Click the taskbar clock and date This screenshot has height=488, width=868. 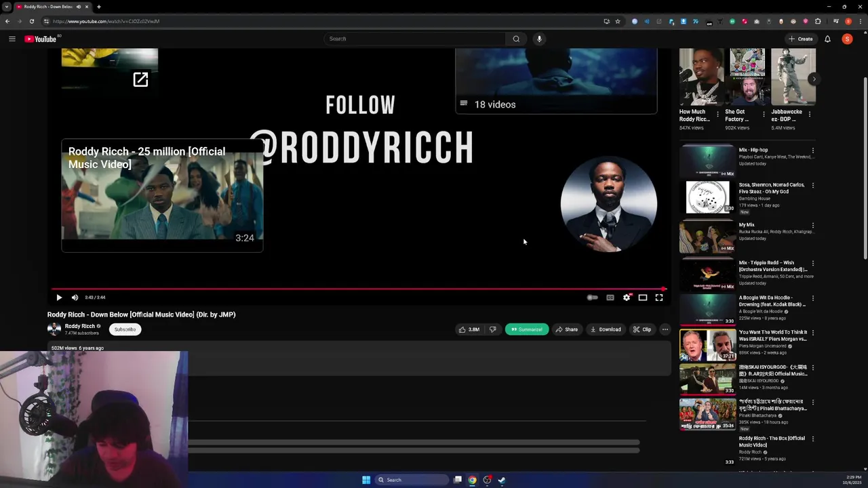point(852,480)
